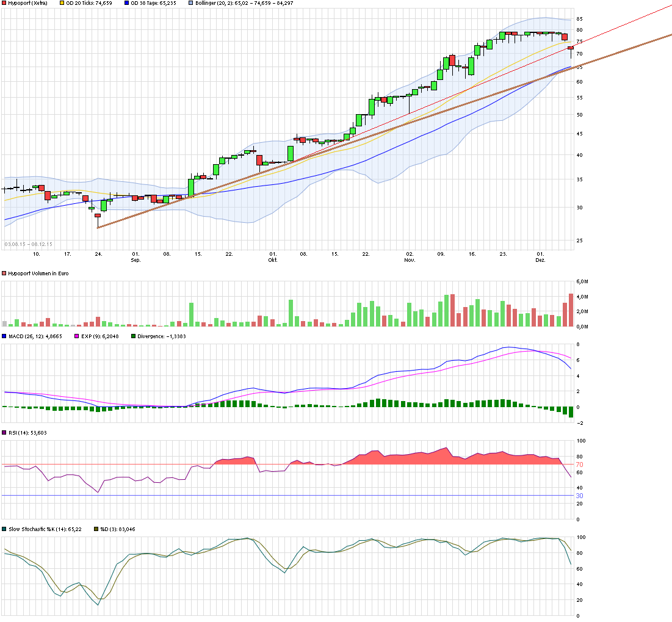
Task: Select the 'Hypoport (Xetra)' legend label
Action: coord(28,3)
